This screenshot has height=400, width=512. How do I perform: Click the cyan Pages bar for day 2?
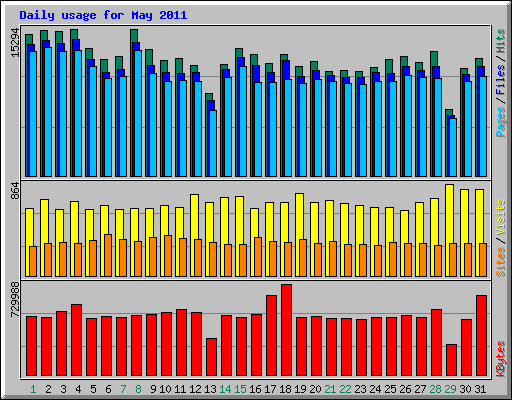tap(48, 112)
